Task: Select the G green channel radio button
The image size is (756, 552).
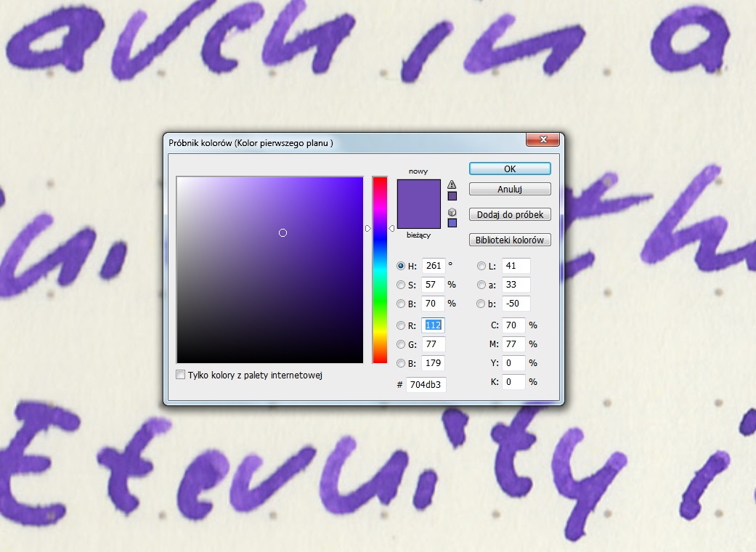Action: (401, 344)
